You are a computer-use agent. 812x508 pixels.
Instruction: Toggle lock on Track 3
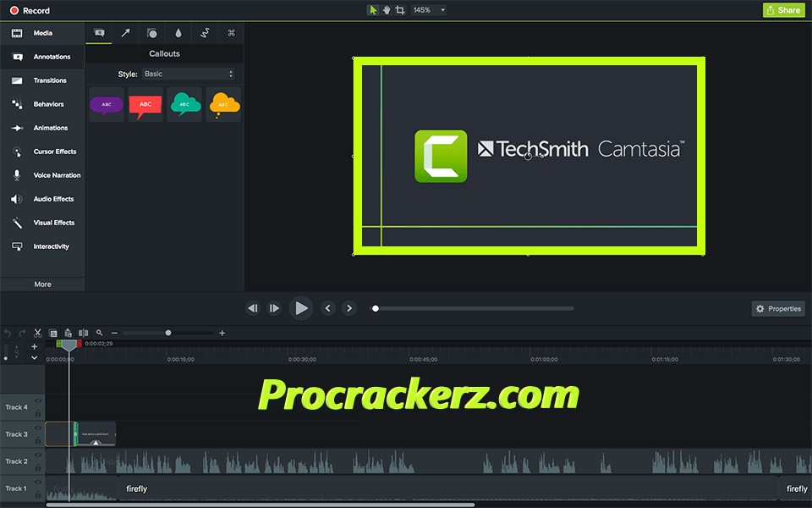[x=38, y=440]
